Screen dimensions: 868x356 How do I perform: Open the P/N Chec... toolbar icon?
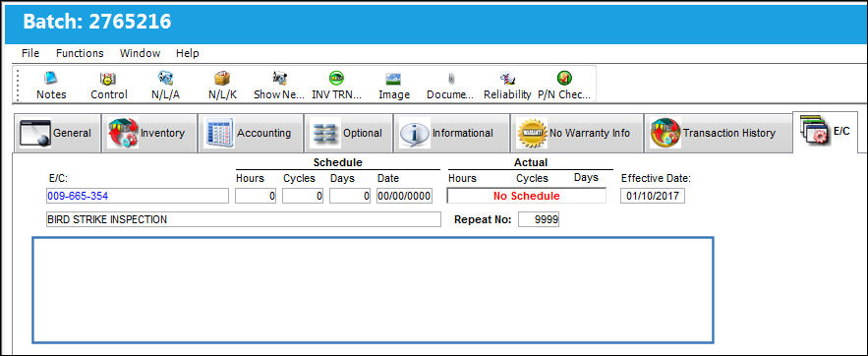pyautogui.click(x=564, y=85)
